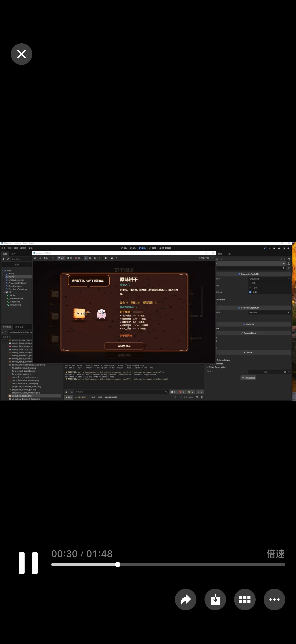Open the 资源商店 asset library tab
The image size is (296, 644).
165,248
